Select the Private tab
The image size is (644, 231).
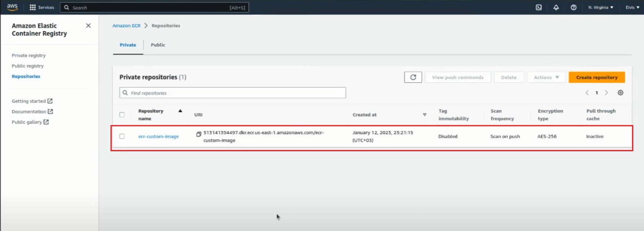pyautogui.click(x=128, y=45)
